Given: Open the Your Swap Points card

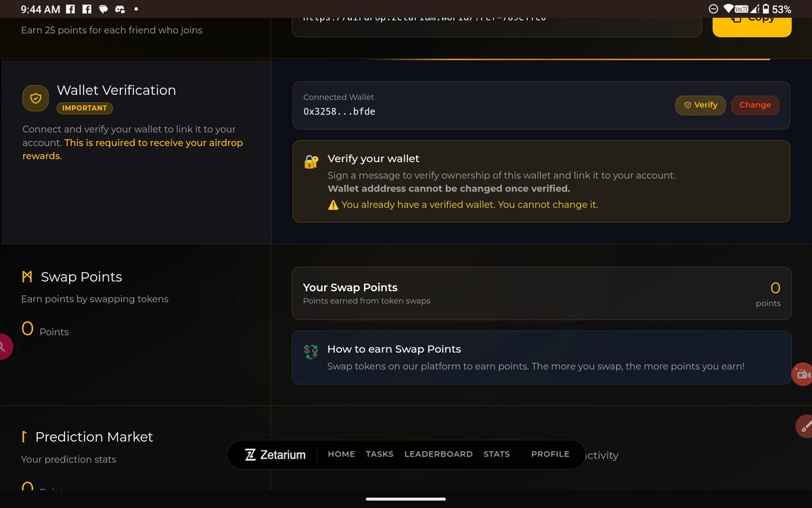Looking at the screenshot, I should [541, 293].
